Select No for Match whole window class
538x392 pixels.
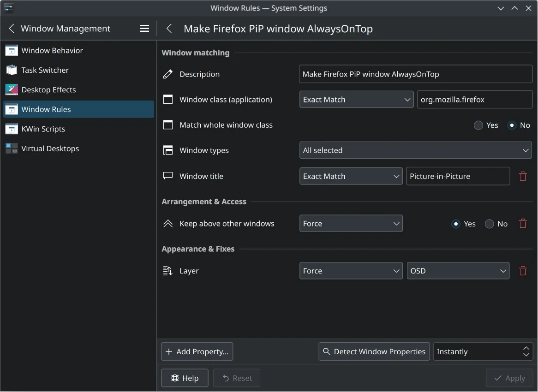(512, 125)
